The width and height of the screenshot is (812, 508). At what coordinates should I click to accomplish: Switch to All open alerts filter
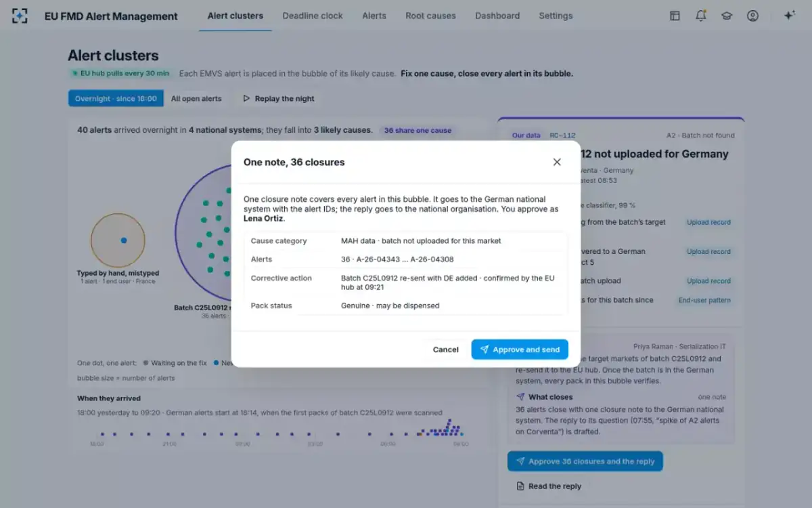pos(196,98)
